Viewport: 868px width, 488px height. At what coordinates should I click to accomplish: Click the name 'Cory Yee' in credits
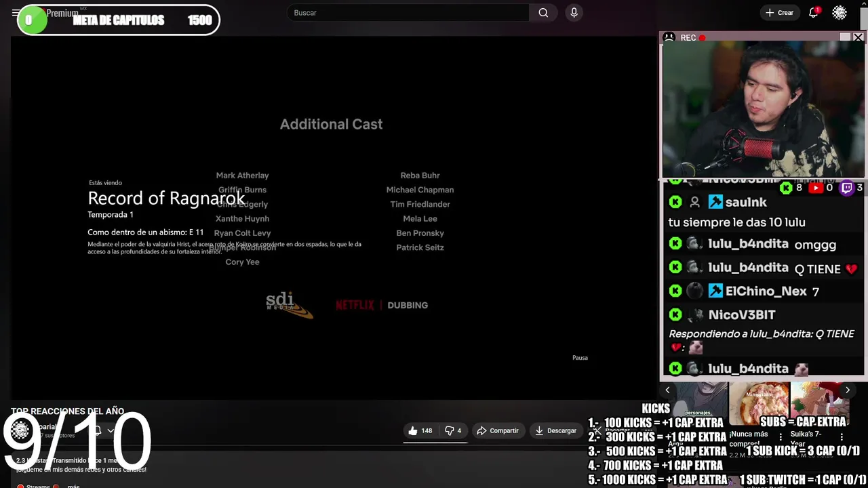(x=242, y=262)
